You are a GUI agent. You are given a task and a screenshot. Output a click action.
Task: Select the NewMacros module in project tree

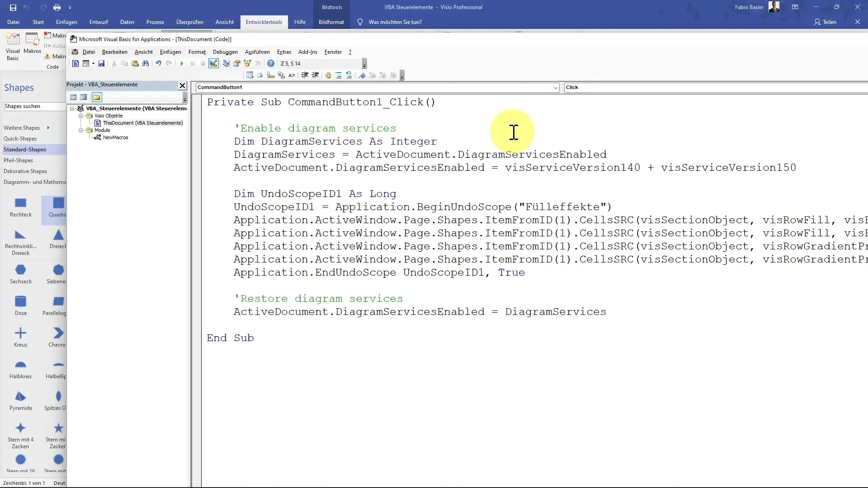[x=112, y=137]
